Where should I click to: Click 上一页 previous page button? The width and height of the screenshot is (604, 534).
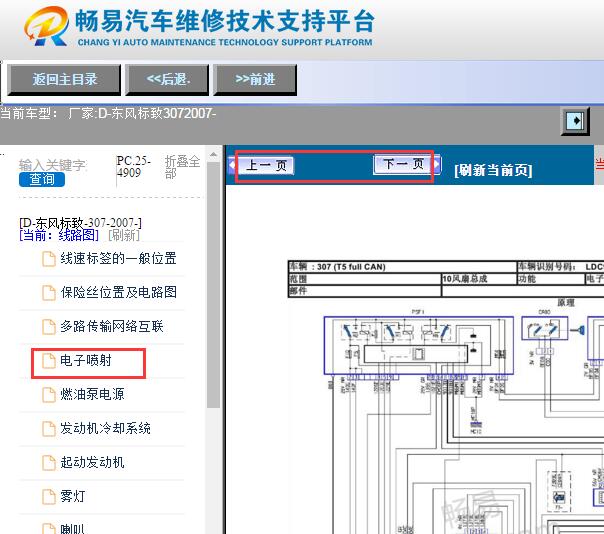coord(266,166)
